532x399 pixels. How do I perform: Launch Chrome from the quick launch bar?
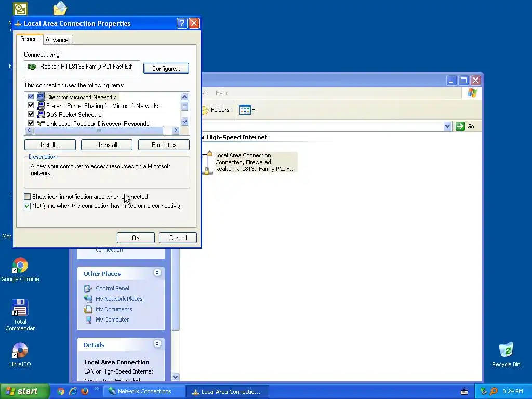61,392
